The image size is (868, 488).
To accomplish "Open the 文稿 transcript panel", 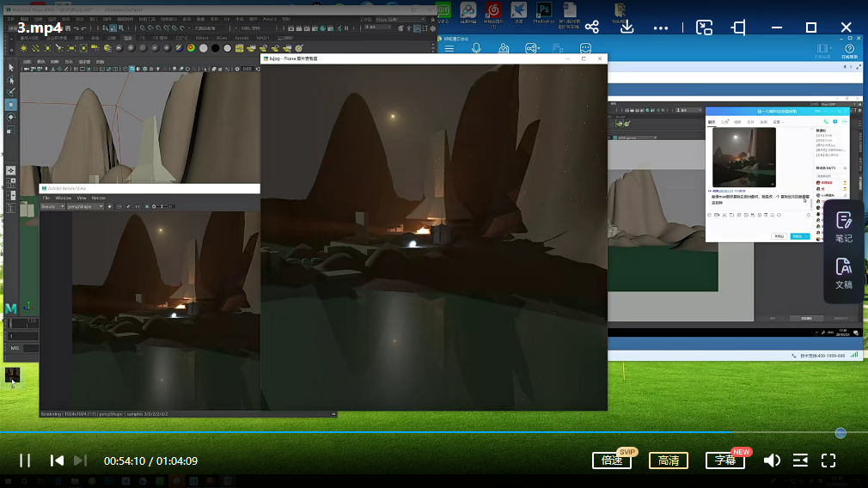I will point(844,274).
